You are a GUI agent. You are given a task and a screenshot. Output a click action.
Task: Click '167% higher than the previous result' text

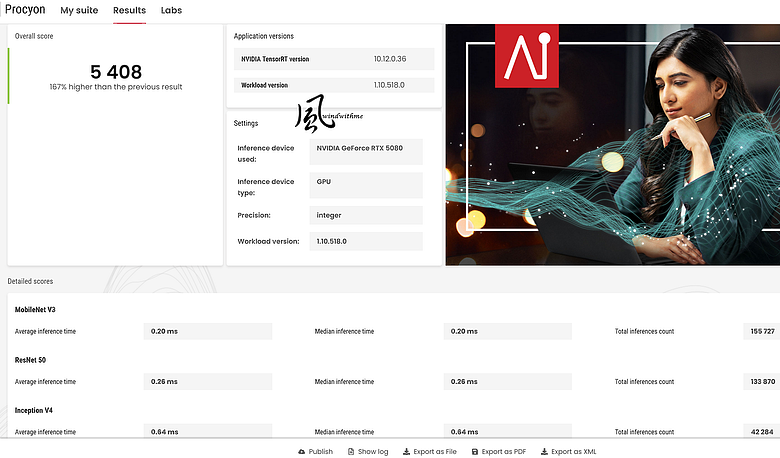pos(116,87)
